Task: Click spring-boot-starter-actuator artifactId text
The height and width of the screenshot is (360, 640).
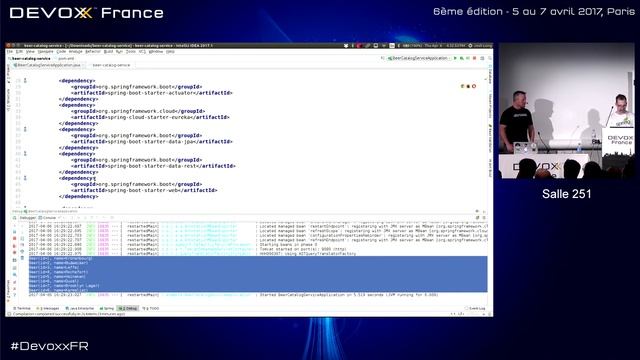Action: [151, 93]
